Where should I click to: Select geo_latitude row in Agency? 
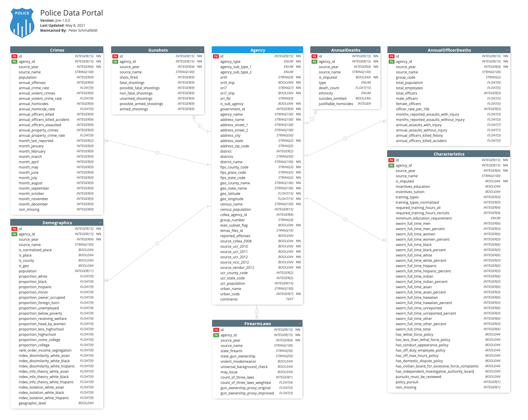pyautogui.click(x=258, y=194)
